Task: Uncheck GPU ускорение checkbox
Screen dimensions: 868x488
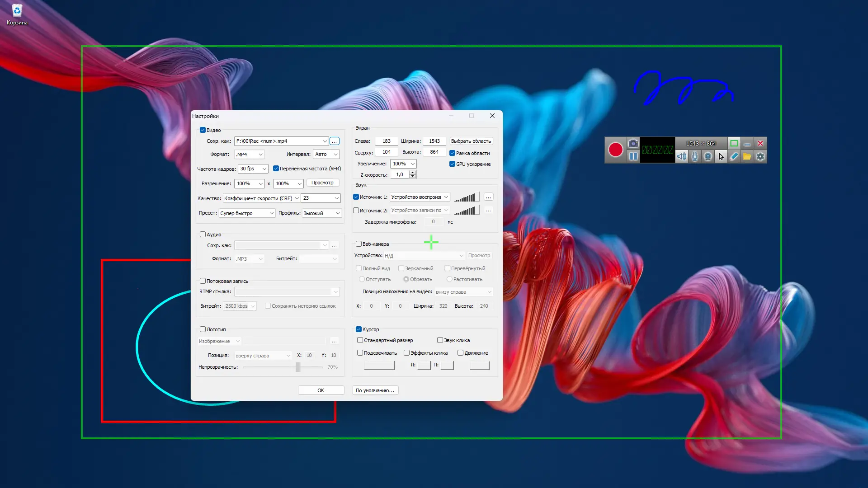Action: (452, 164)
